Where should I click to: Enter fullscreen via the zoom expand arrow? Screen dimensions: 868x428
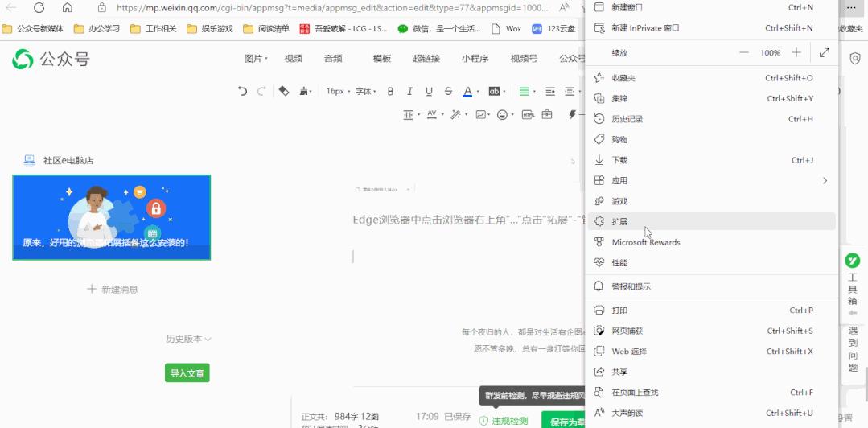[x=825, y=52]
